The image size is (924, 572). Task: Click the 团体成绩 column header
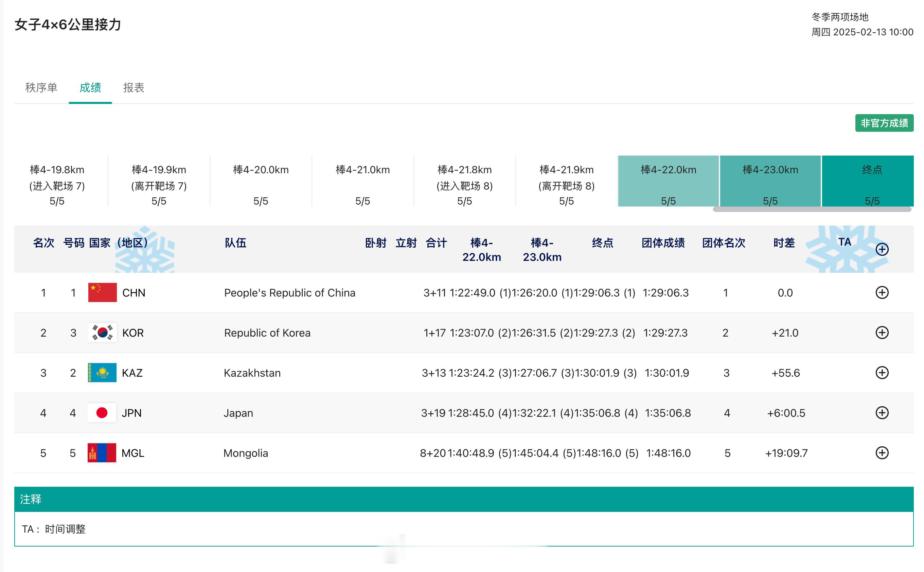pyautogui.click(x=663, y=243)
